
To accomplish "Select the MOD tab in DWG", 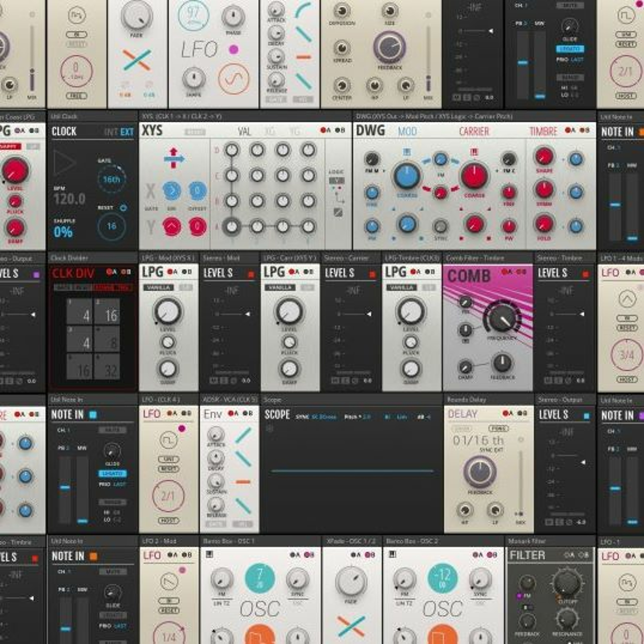I will tap(407, 131).
